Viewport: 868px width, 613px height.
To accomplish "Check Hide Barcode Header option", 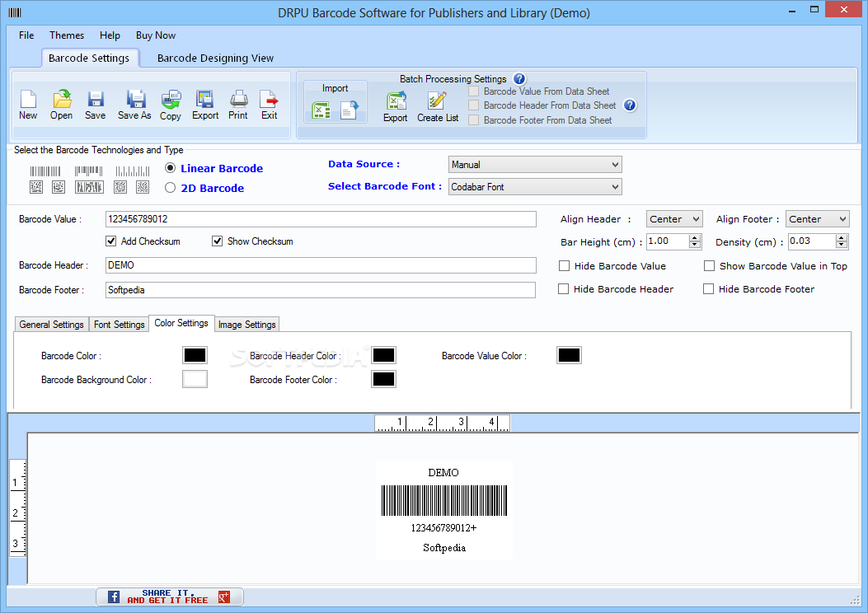I will pyautogui.click(x=564, y=289).
